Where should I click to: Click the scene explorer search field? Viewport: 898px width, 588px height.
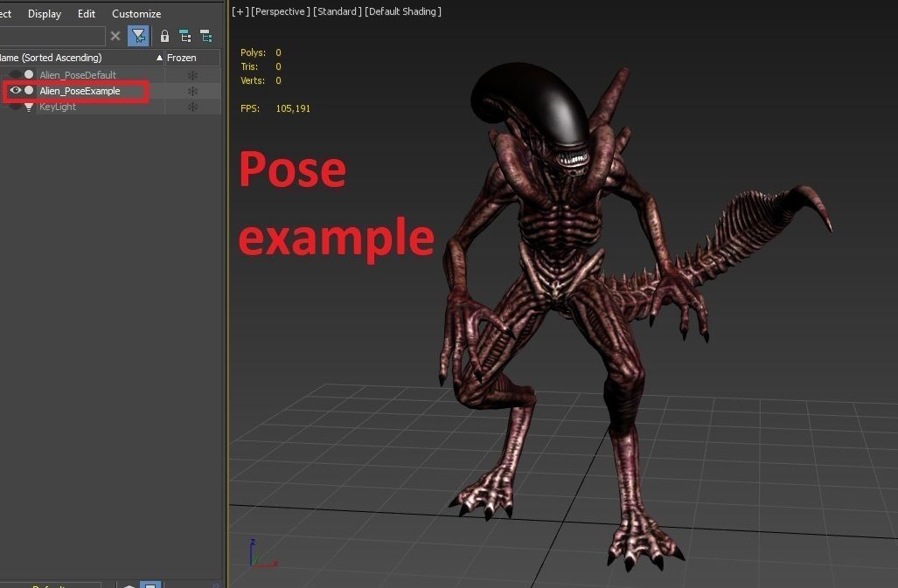pyautogui.click(x=52, y=36)
